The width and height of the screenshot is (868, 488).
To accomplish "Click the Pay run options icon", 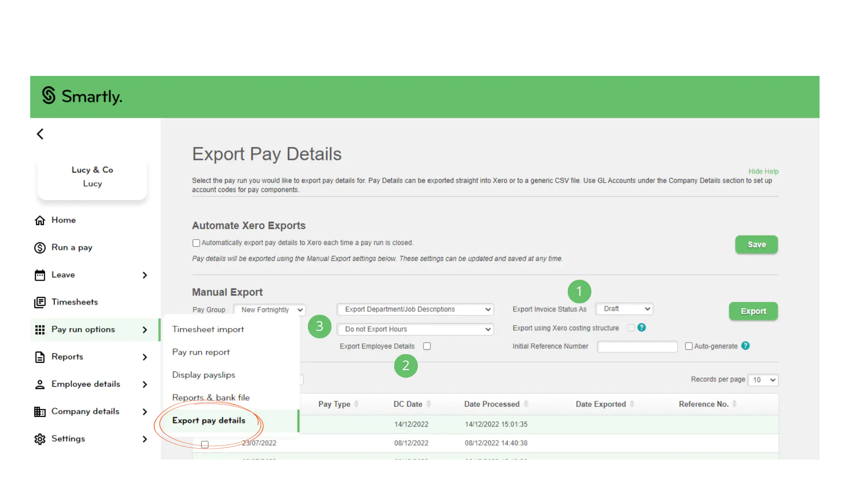I will pyautogui.click(x=40, y=329).
